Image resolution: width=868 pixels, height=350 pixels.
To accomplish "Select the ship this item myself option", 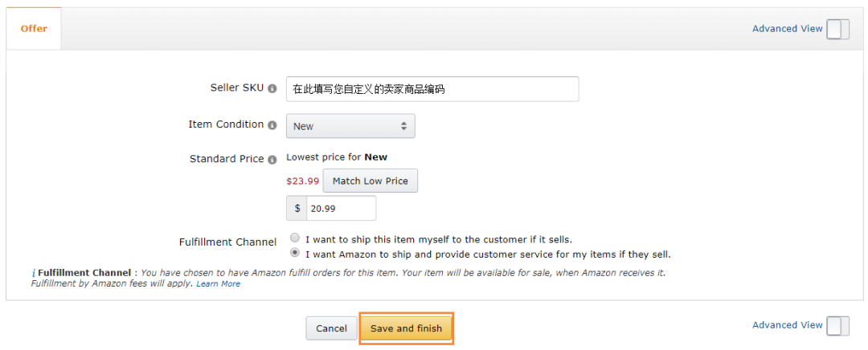I will tap(295, 238).
